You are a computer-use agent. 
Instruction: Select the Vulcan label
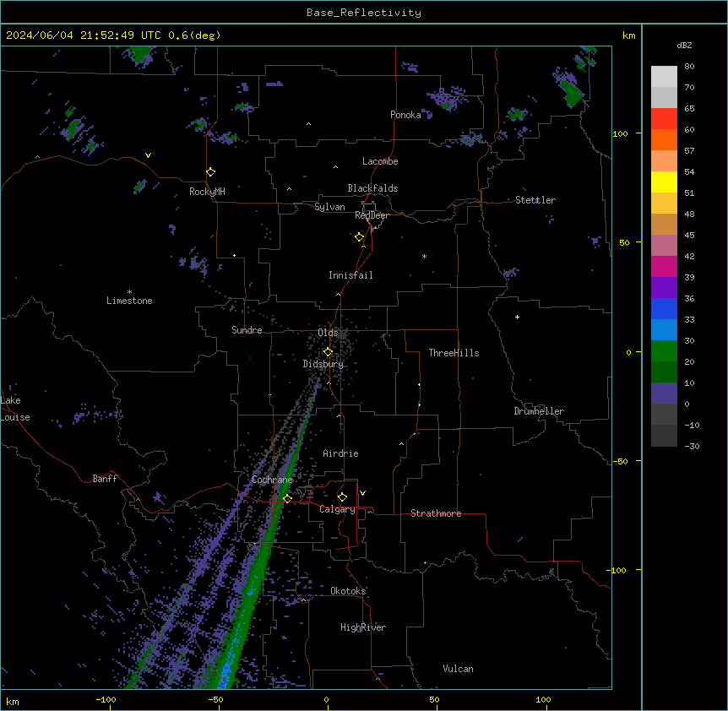[x=458, y=669]
